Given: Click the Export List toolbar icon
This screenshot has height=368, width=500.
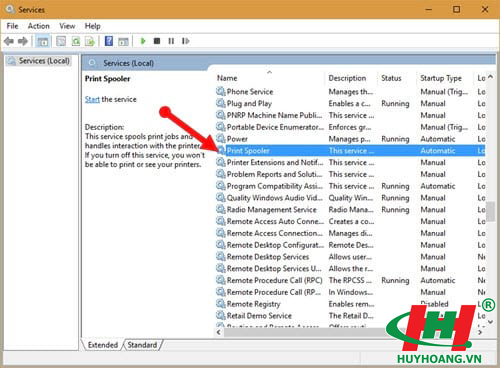Looking at the screenshot, I should pyautogui.click(x=90, y=41).
